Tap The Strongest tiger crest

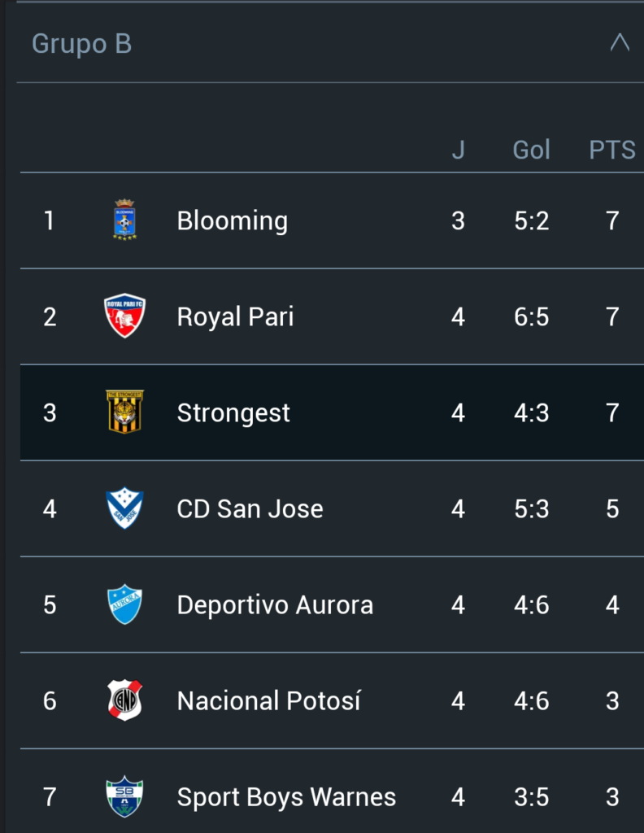point(124,412)
